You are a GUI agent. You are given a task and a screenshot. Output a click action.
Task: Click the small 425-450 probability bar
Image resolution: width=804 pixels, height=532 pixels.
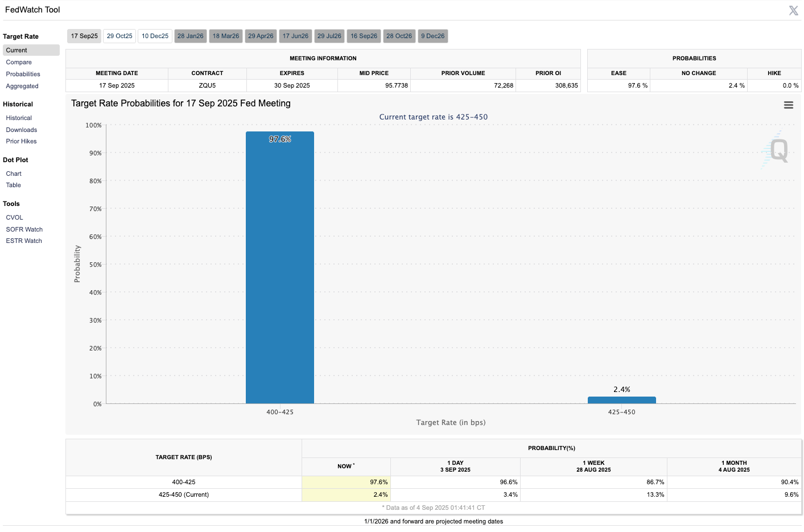[x=621, y=400]
